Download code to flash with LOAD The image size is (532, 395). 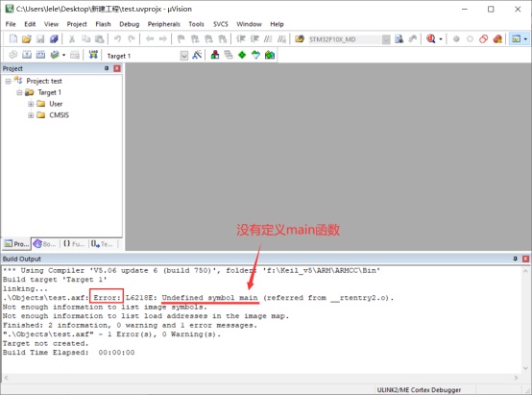pos(93,55)
